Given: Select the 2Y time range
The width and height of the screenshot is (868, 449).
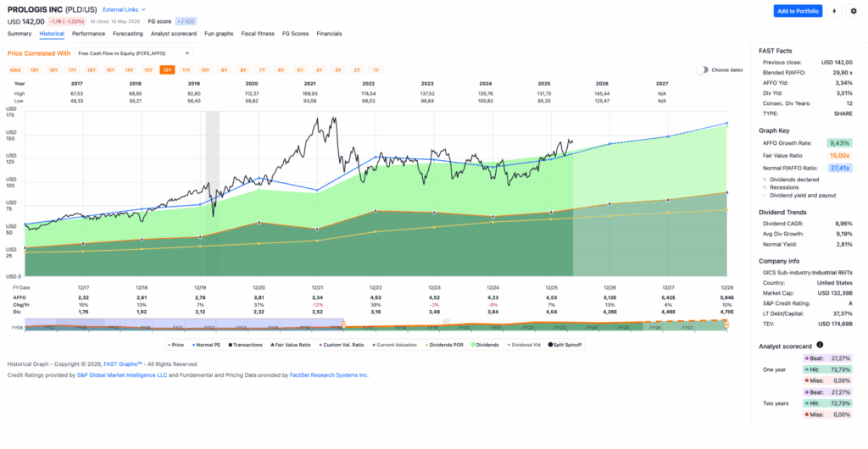Looking at the screenshot, I should point(357,70).
